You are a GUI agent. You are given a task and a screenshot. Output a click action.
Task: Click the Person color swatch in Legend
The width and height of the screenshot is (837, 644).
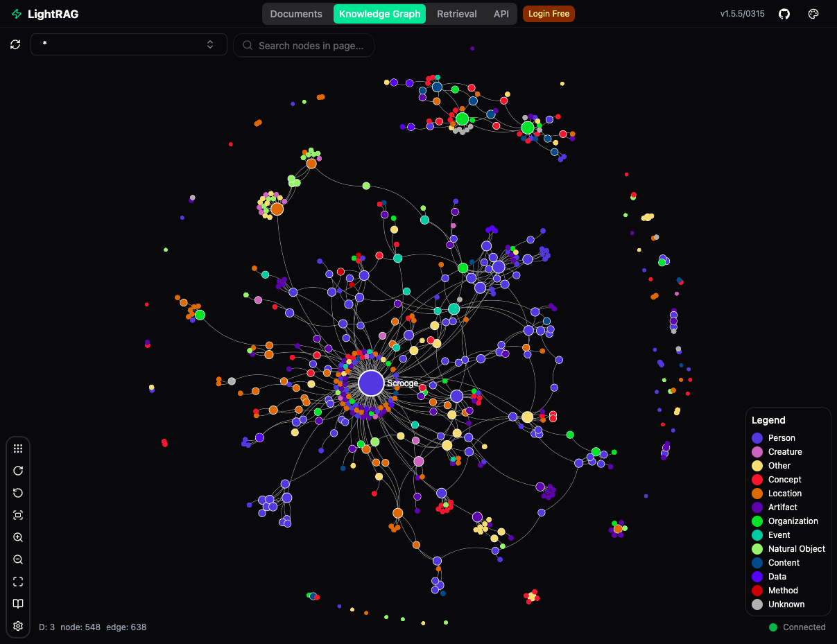[757, 438]
